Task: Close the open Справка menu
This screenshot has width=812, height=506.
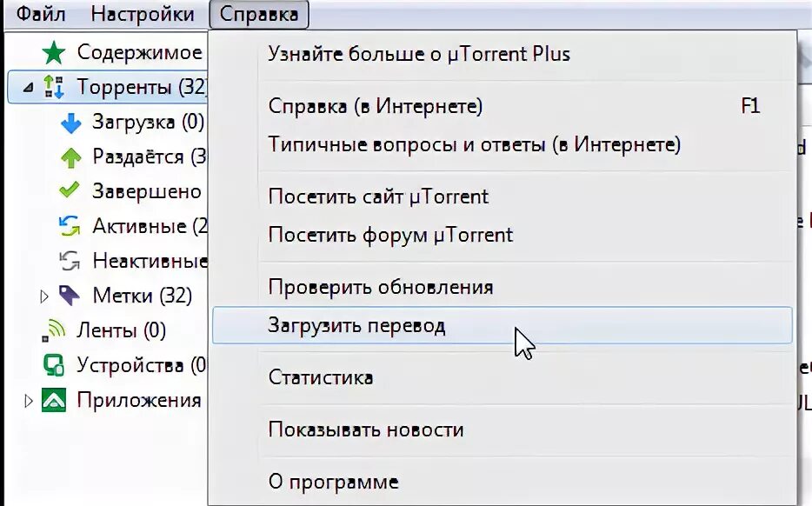Action: [259, 14]
